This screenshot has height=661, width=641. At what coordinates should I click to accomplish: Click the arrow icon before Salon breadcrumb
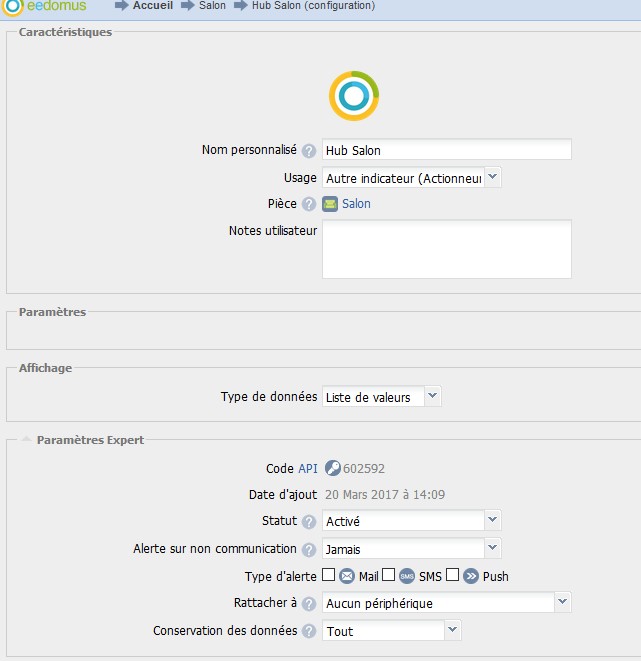(188, 6)
